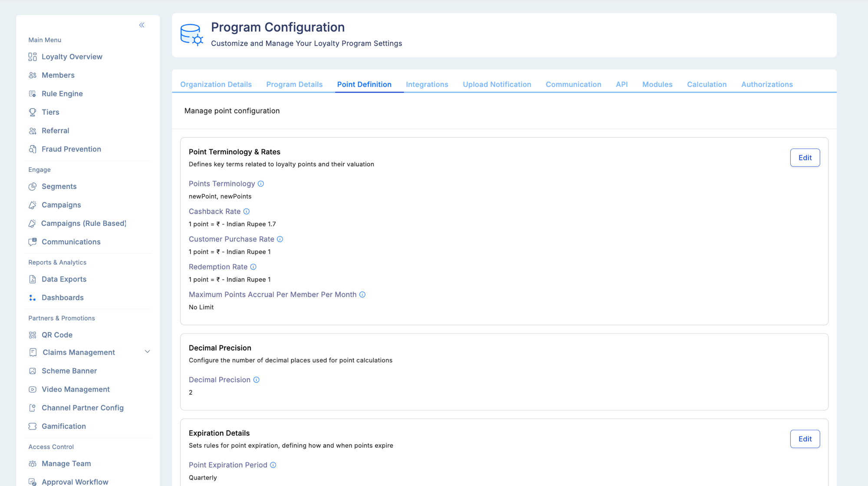Open the Members page
The width and height of the screenshot is (868, 486).
[58, 75]
